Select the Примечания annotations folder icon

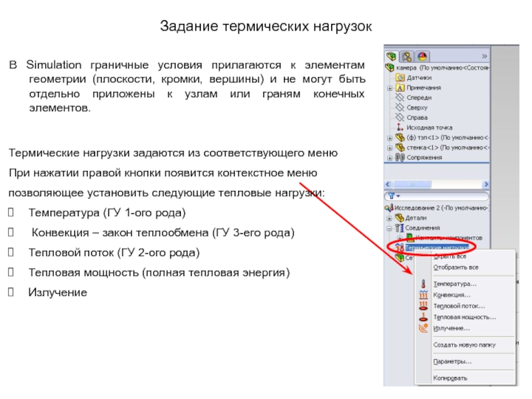coord(400,88)
